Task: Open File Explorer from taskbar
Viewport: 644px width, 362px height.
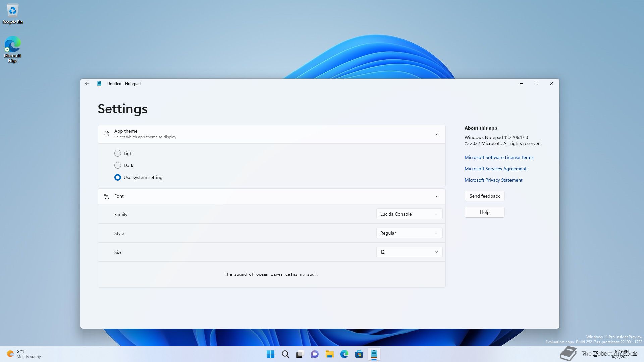Action: pos(329,354)
